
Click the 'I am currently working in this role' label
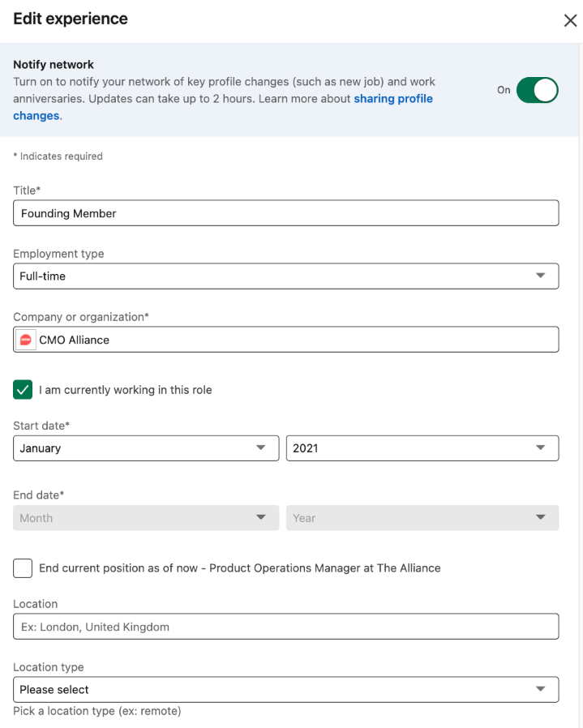point(126,390)
